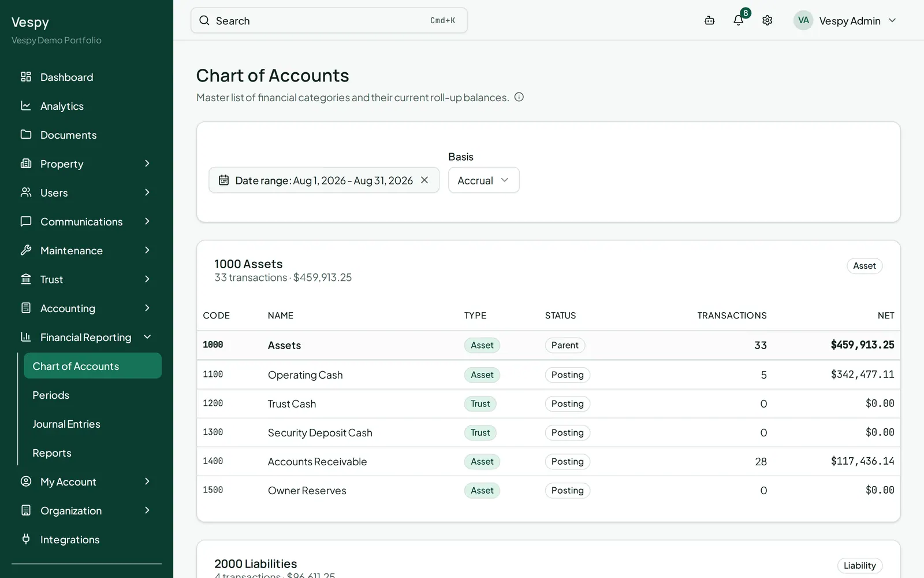Click the Vespy logo text
This screenshot has height=578, width=924.
[x=30, y=23]
